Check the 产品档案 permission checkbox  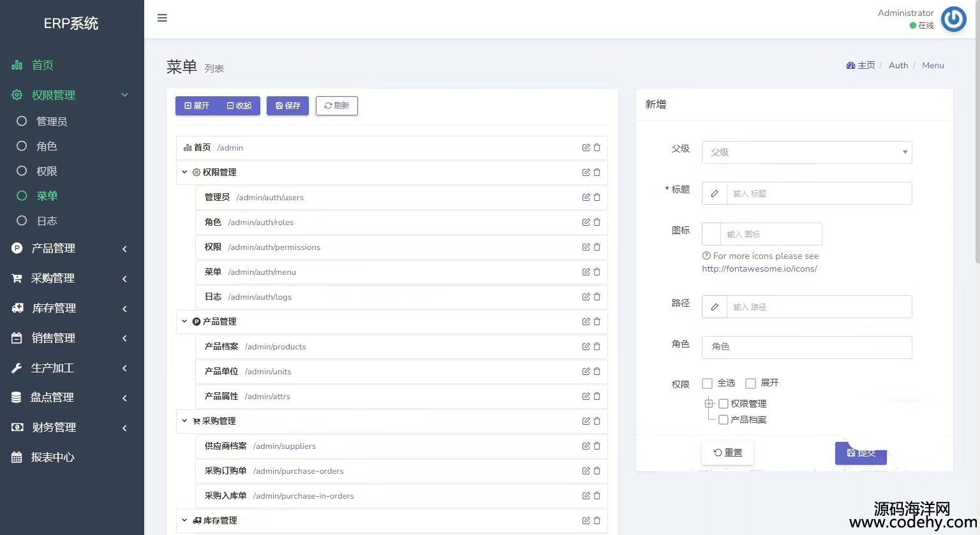[x=724, y=420]
